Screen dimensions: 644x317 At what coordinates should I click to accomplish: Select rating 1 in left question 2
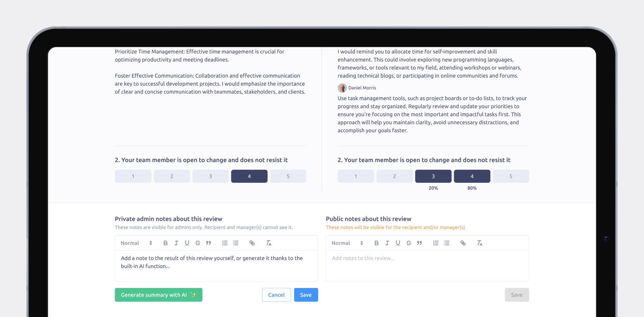[133, 176]
